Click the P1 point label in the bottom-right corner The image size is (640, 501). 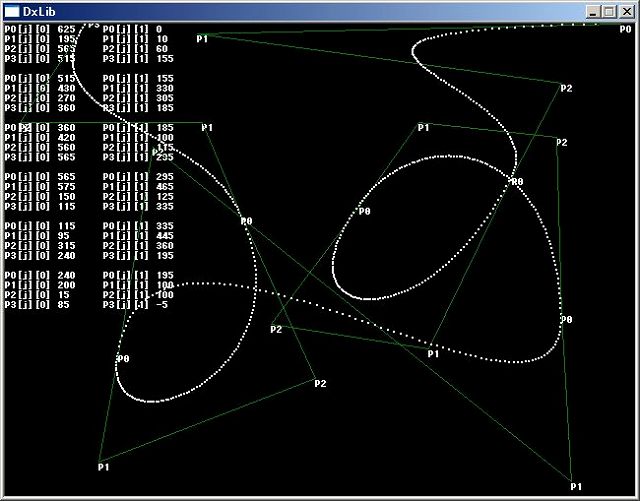click(576, 487)
